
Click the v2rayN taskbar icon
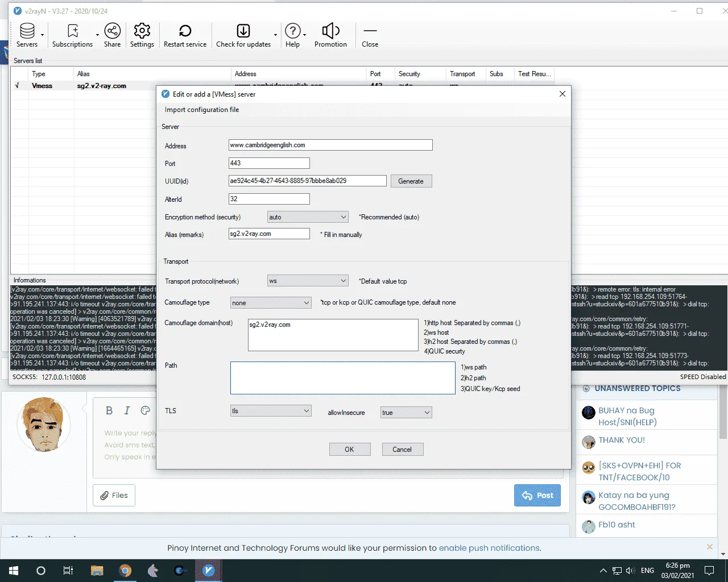[209, 571]
